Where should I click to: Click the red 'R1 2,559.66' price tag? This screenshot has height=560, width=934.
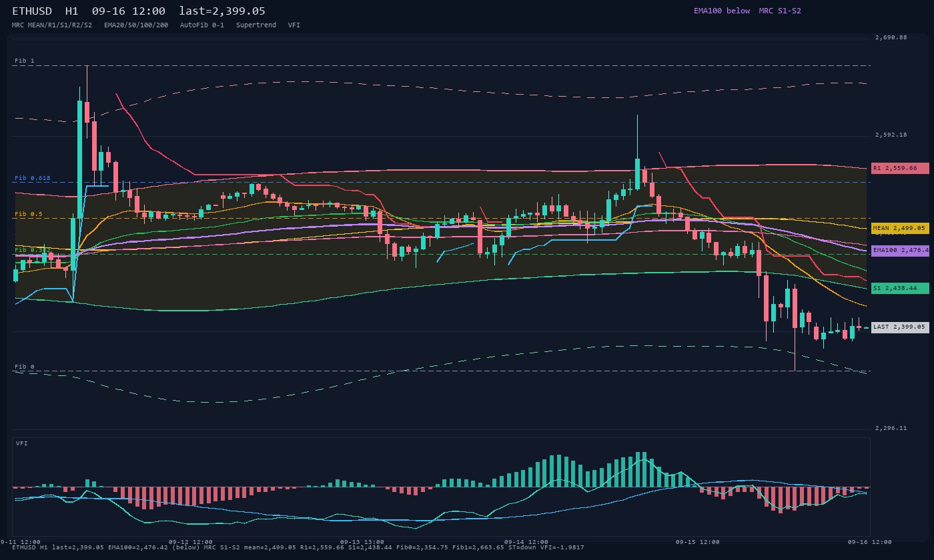(x=900, y=168)
